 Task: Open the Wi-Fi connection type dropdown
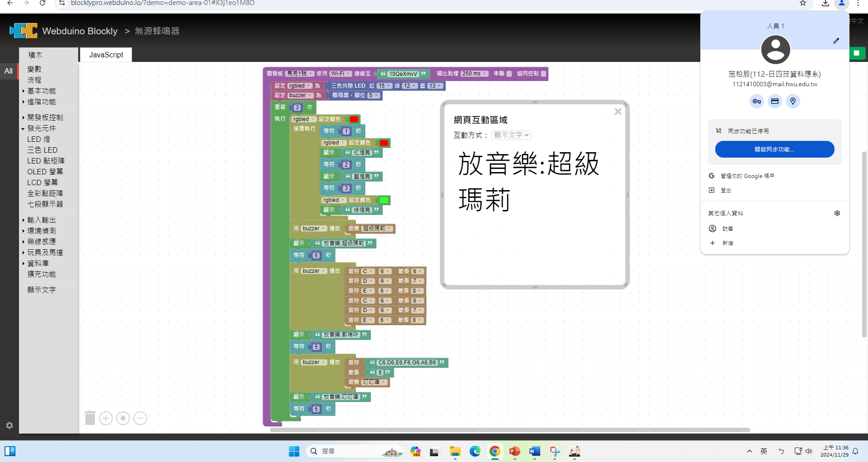pos(340,74)
